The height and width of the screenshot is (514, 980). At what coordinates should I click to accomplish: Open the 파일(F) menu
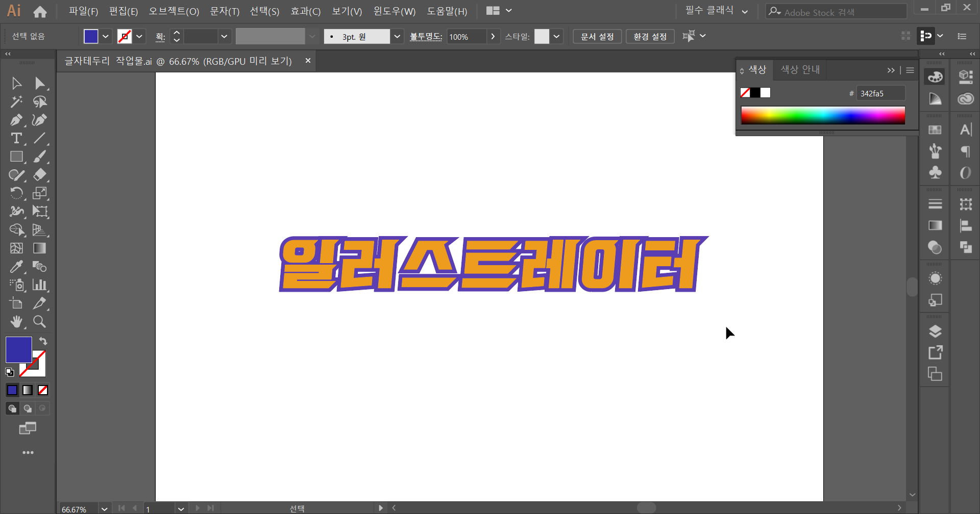(x=83, y=11)
